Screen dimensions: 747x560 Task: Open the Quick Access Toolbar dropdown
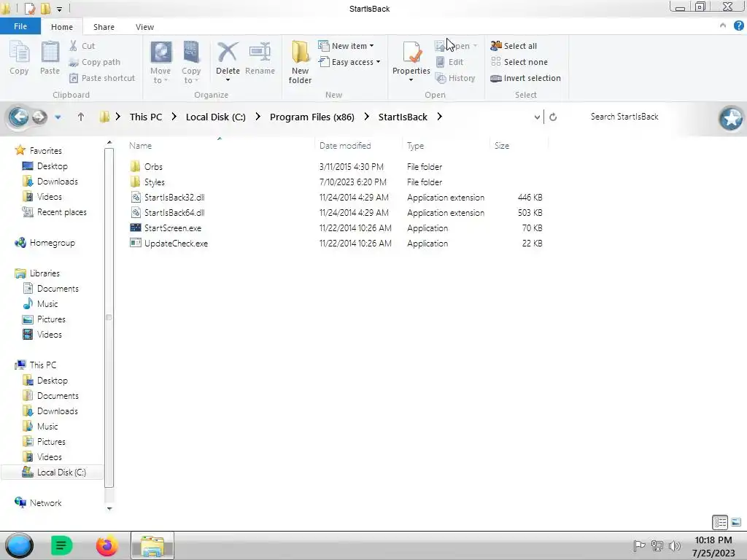[x=60, y=9]
